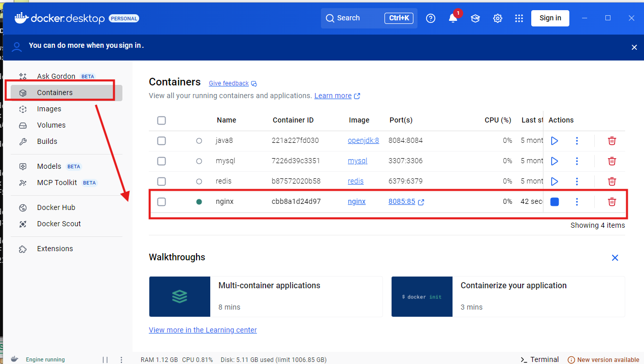Image resolution: width=644 pixels, height=364 pixels.
Task: Check the nginx container checkbox
Action: [x=162, y=202]
